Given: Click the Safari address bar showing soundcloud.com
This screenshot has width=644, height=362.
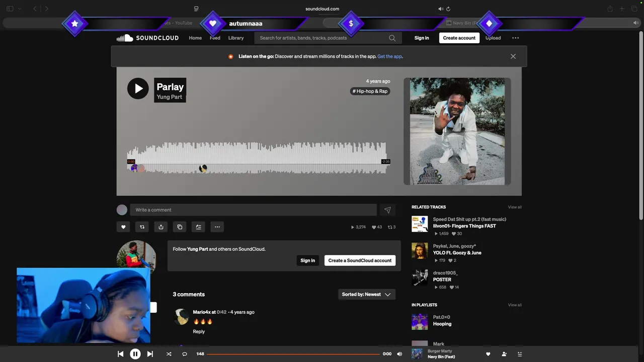Looking at the screenshot, I should (x=322, y=9).
